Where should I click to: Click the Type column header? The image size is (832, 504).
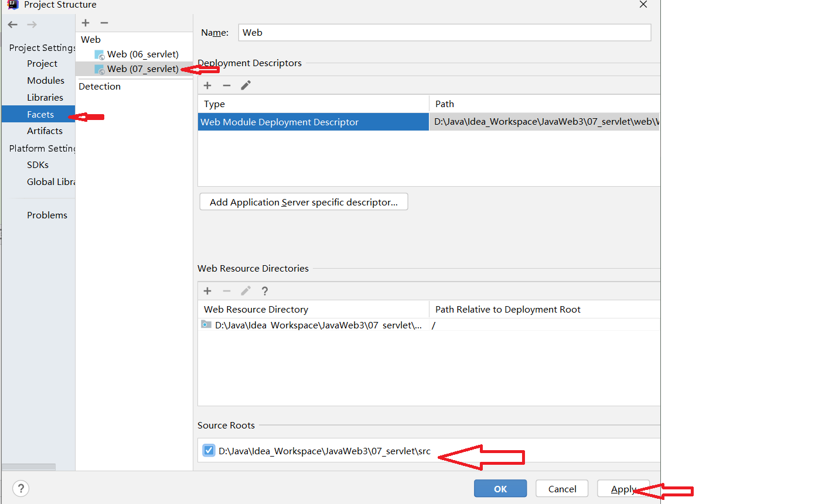[x=313, y=104]
